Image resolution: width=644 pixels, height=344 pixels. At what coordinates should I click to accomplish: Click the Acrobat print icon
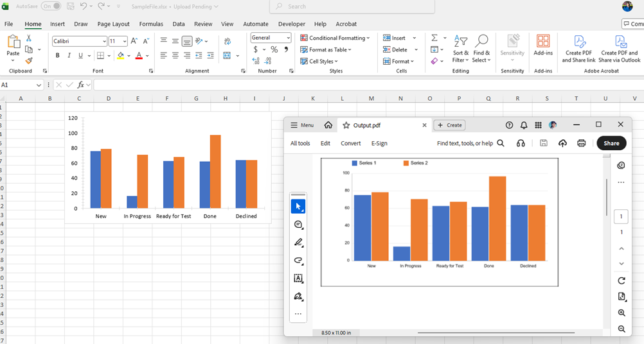[x=581, y=143]
